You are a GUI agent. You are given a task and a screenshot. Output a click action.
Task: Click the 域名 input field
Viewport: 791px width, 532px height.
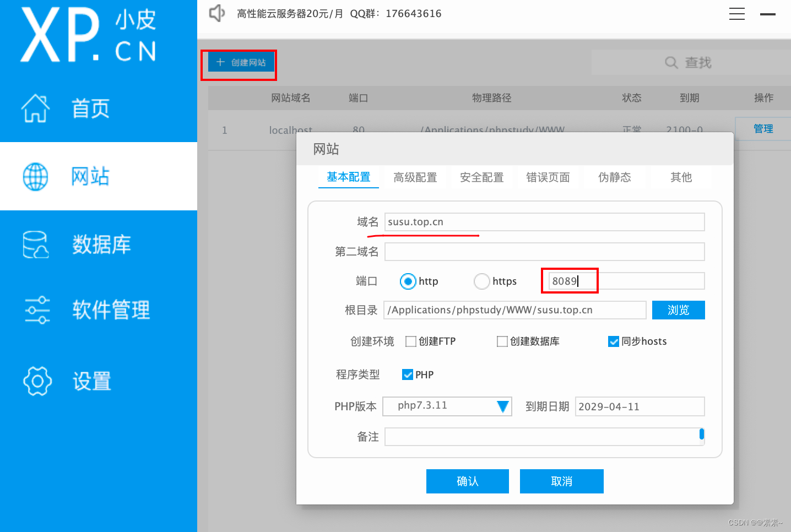tap(544, 222)
